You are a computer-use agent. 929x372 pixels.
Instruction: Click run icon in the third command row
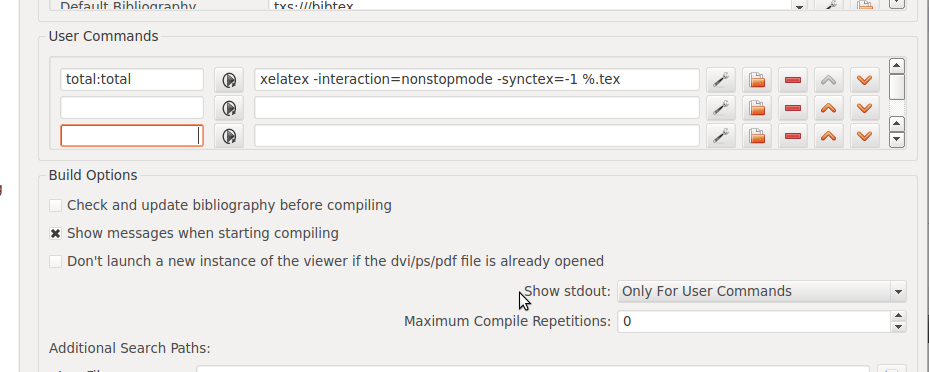pos(229,136)
